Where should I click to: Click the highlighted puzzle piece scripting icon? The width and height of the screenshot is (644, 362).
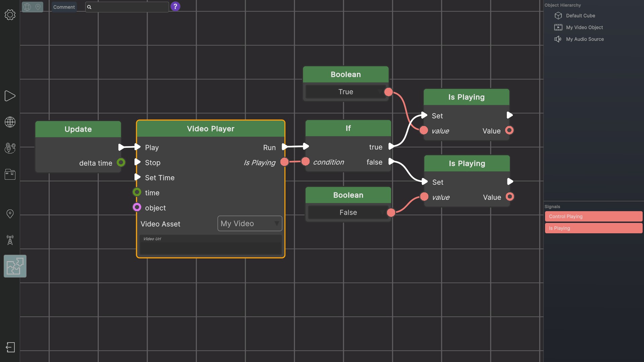coord(15,266)
